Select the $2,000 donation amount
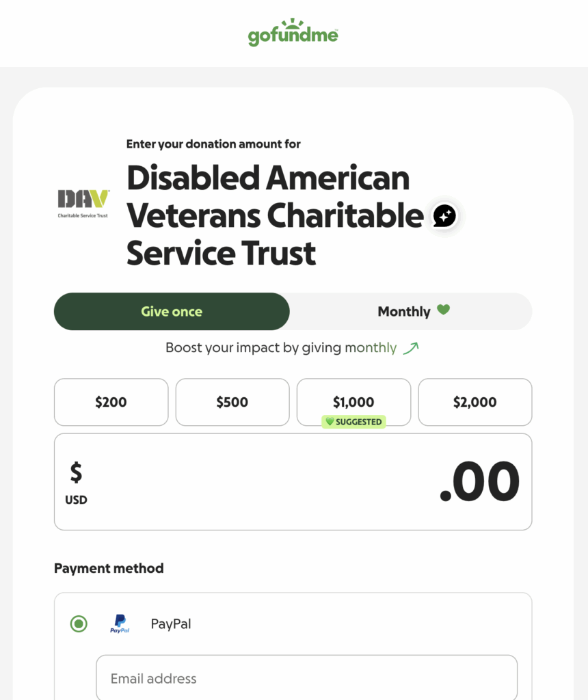This screenshot has height=700, width=588. click(475, 402)
